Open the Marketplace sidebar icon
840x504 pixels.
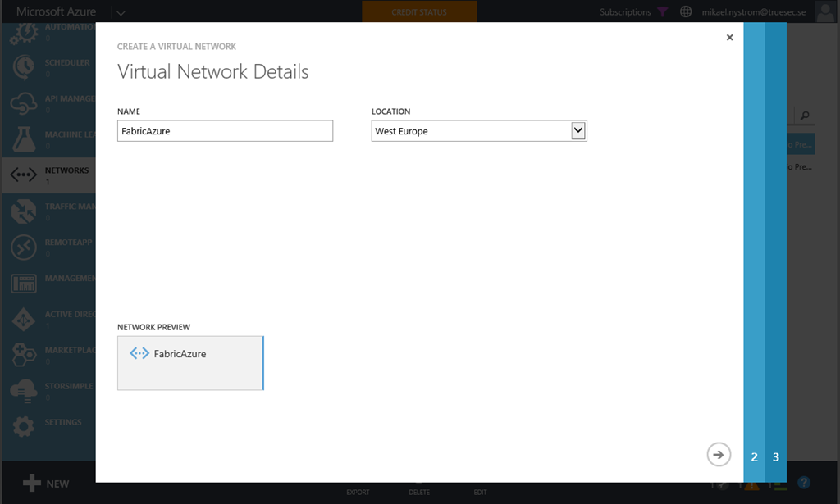[x=24, y=354]
